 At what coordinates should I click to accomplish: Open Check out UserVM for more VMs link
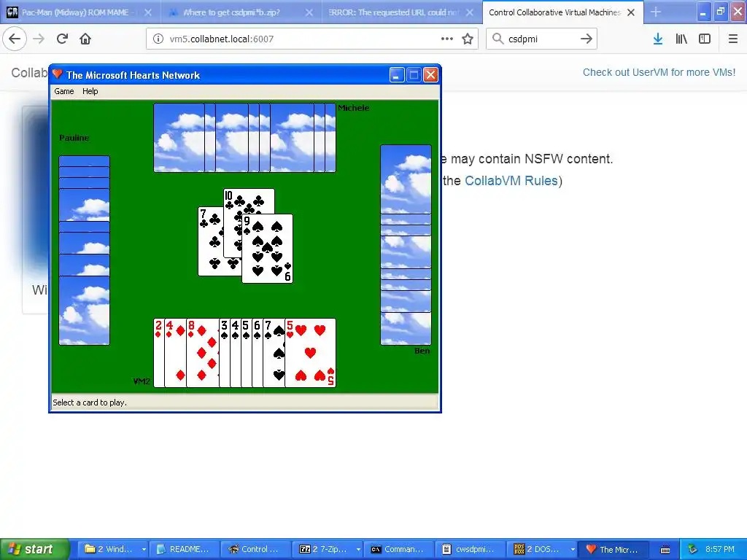coord(659,72)
